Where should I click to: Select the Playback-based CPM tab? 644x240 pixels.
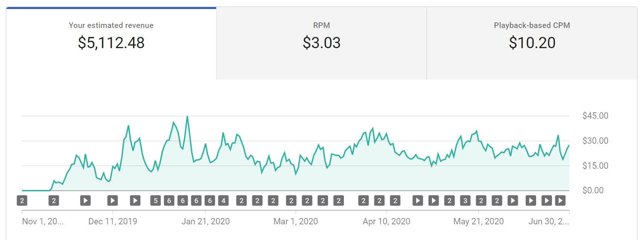pos(532,43)
